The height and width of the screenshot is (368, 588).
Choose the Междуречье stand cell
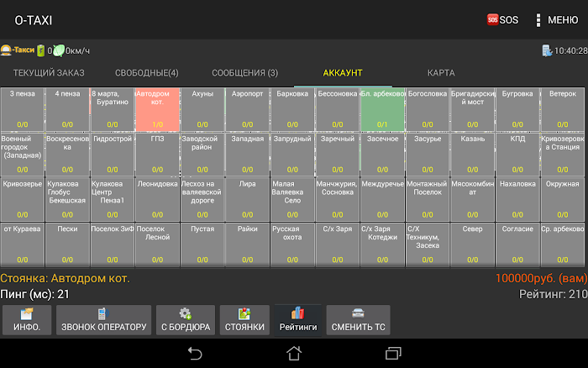382,199
